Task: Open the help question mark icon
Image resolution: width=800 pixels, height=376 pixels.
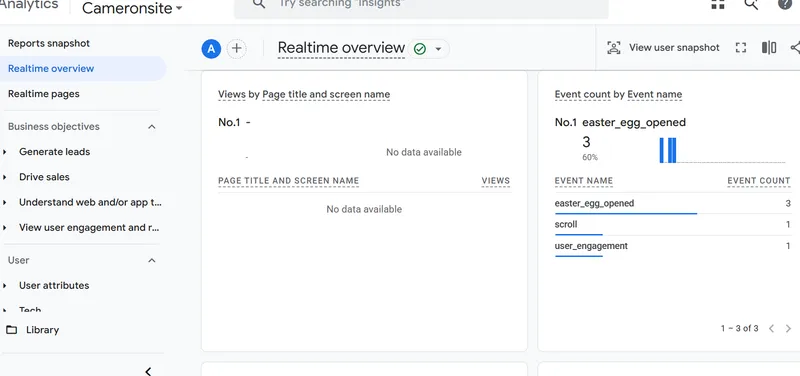Action: point(784,4)
